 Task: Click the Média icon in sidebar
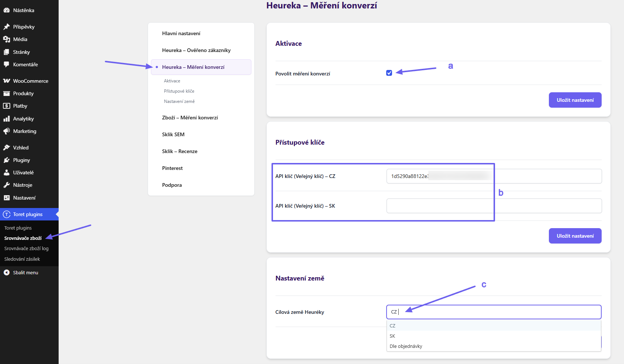[7, 39]
